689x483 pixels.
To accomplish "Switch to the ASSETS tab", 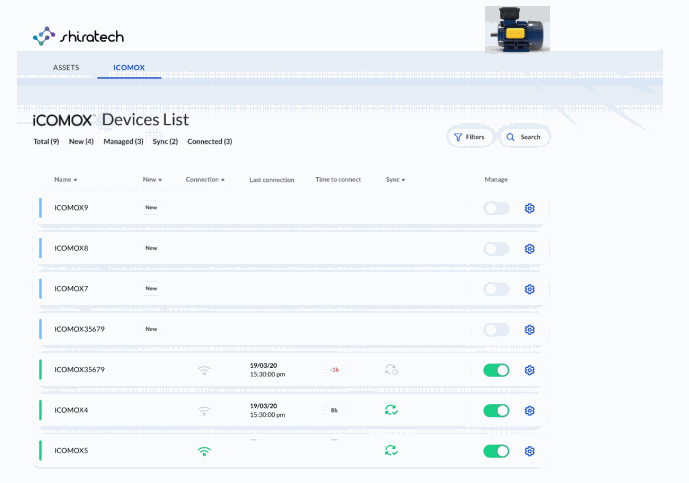I will [66, 68].
